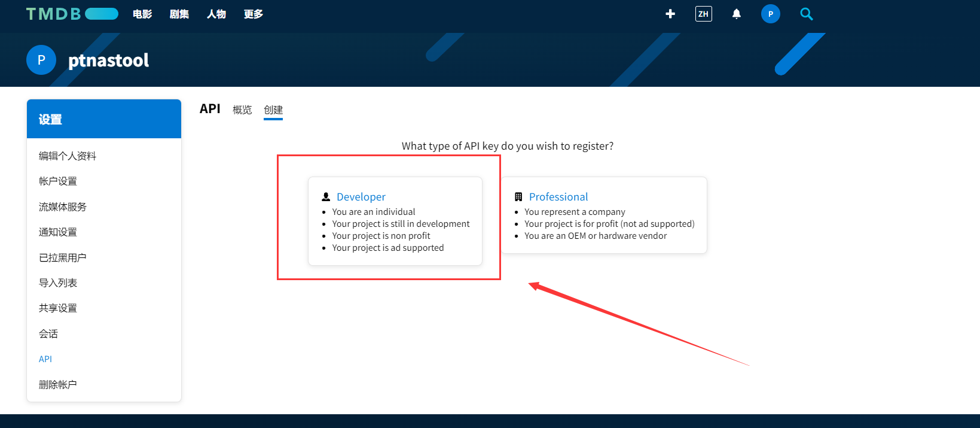
Task: Click the plus add icon in header
Action: 670,14
